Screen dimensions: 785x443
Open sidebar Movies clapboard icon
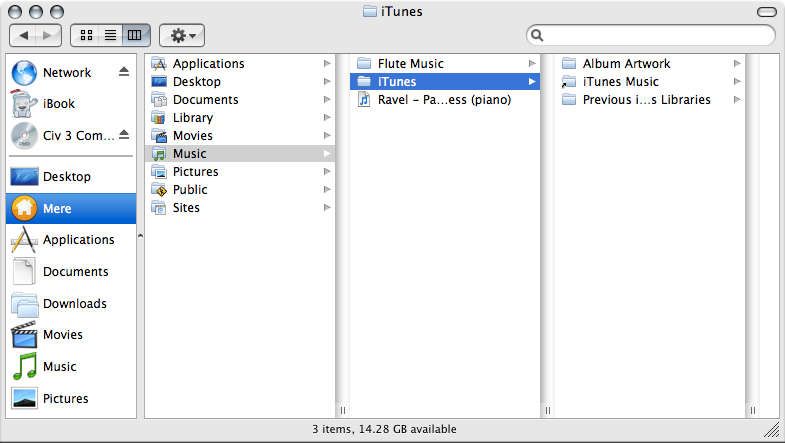click(x=24, y=334)
